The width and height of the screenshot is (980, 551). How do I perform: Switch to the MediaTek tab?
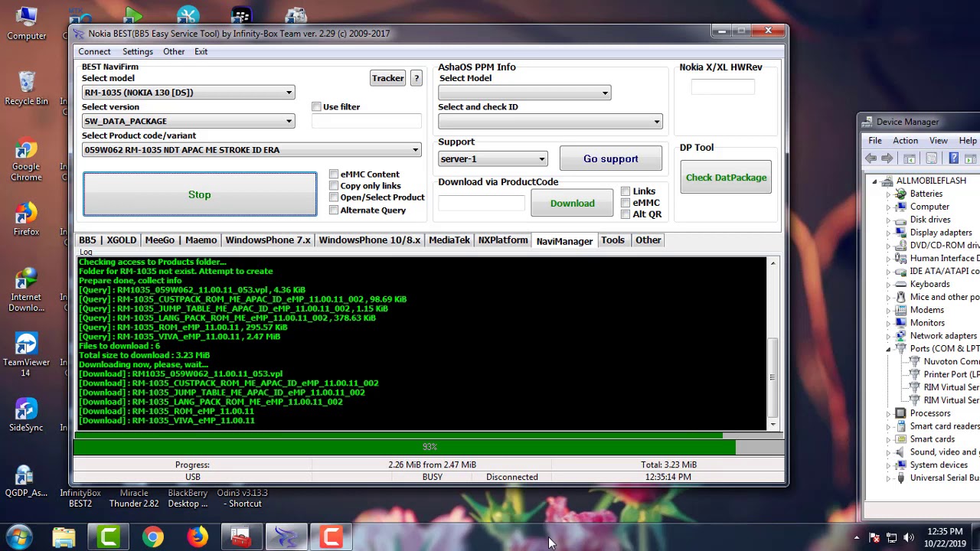(449, 240)
